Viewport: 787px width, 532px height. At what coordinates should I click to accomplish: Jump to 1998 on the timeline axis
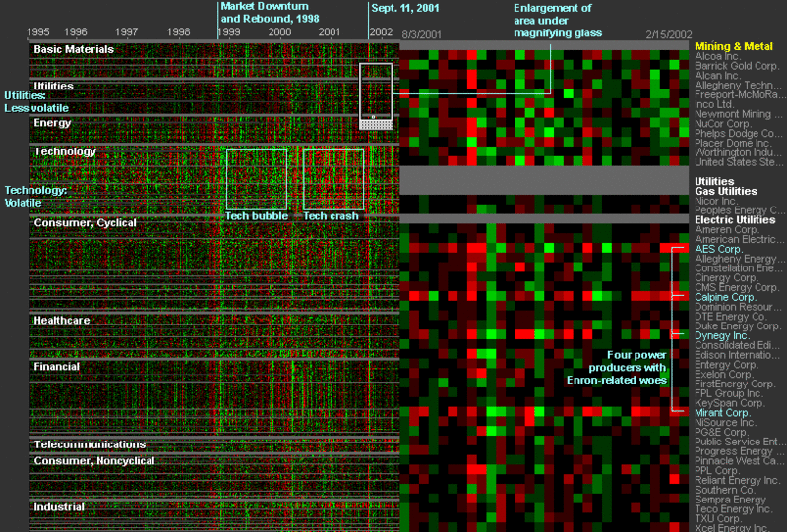pyautogui.click(x=179, y=32)
